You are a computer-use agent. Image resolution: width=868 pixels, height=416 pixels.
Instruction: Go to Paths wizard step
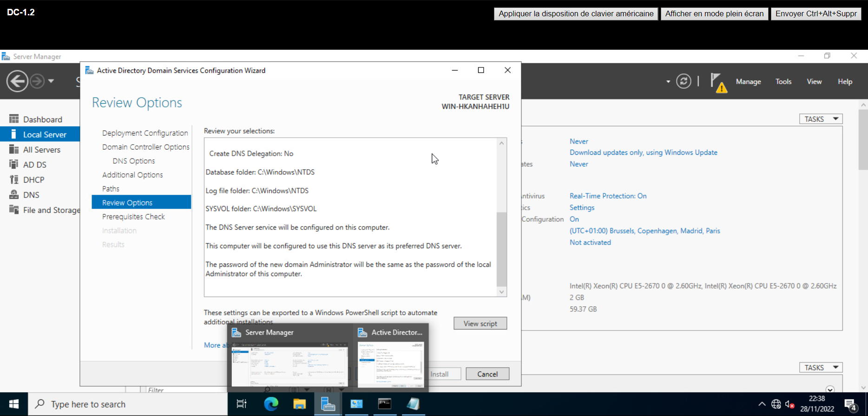(111, 189)
